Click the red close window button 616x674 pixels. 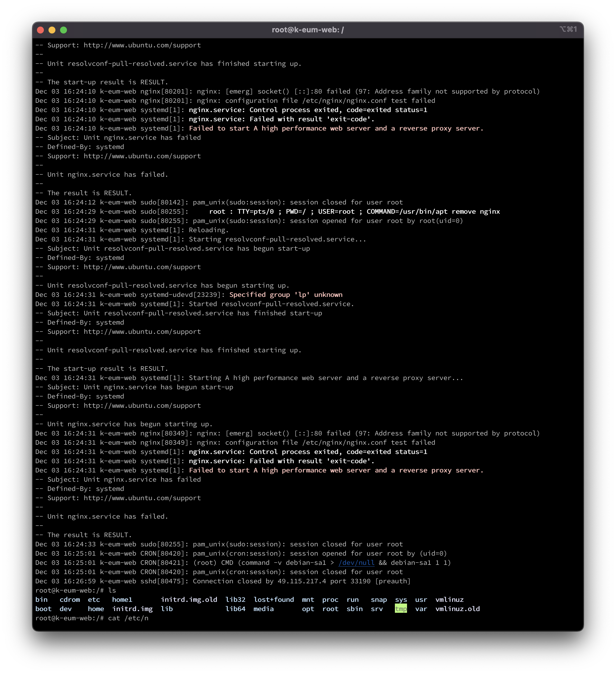40,30
